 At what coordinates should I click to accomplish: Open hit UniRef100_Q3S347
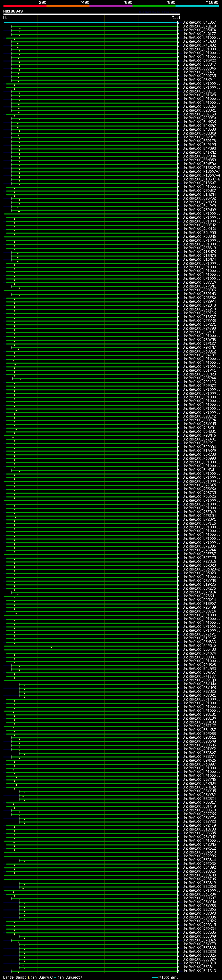199,64
